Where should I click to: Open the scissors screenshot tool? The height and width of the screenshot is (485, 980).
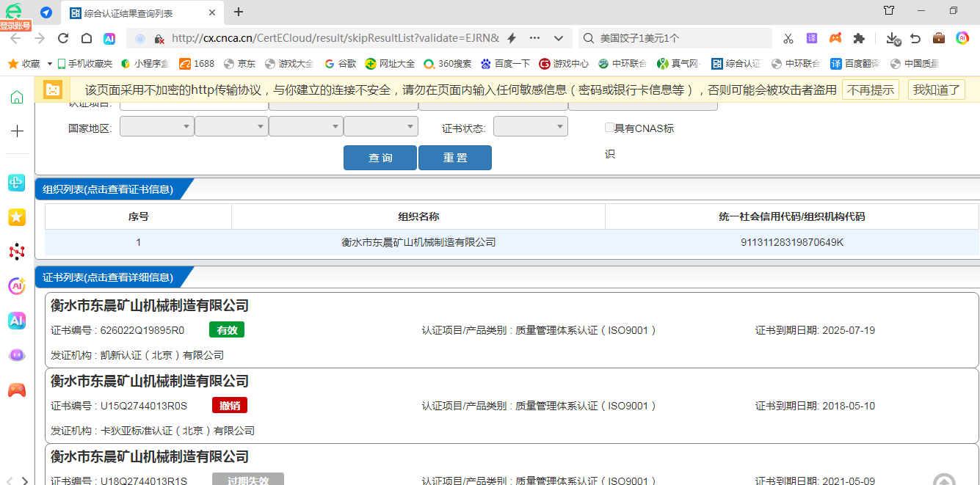point(788,38)
